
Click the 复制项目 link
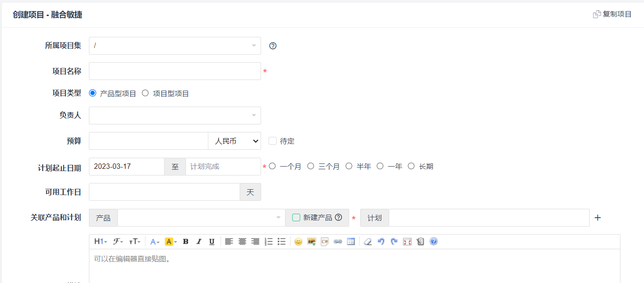(x=612, y=14)
